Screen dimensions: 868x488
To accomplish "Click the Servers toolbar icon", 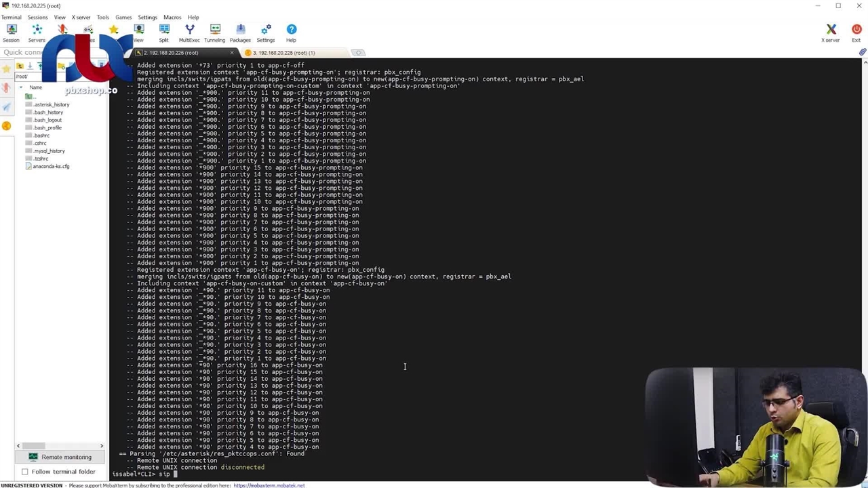I will point(37,33).
